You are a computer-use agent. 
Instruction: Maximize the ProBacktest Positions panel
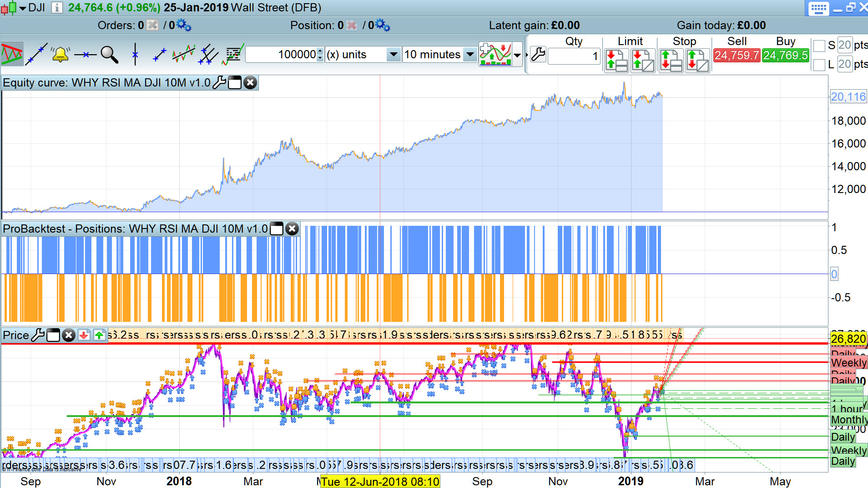277,229
